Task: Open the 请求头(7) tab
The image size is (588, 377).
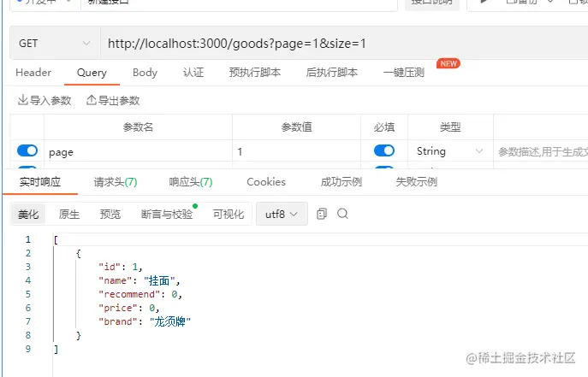Action: tap(116, 182)
